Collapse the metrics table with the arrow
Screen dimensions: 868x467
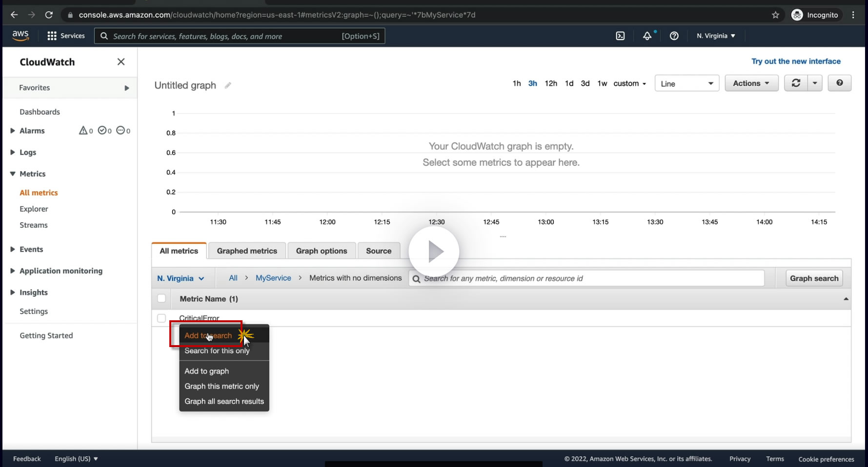tap(846, 299)
